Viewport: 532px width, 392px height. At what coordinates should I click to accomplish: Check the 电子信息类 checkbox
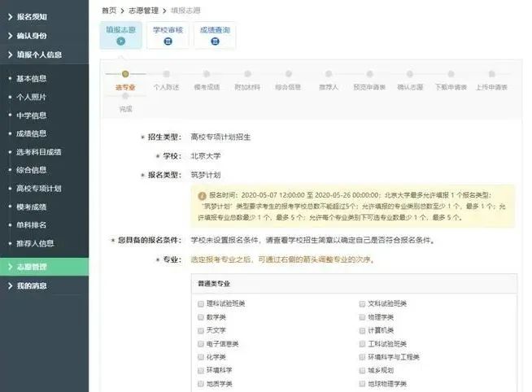click(x=201, y=344)
